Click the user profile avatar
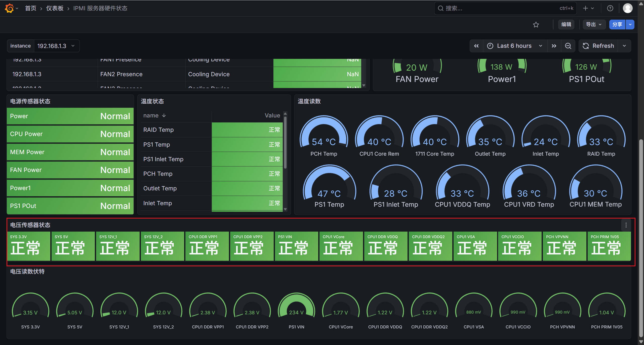The image size is (644, 345). [627, 8]
